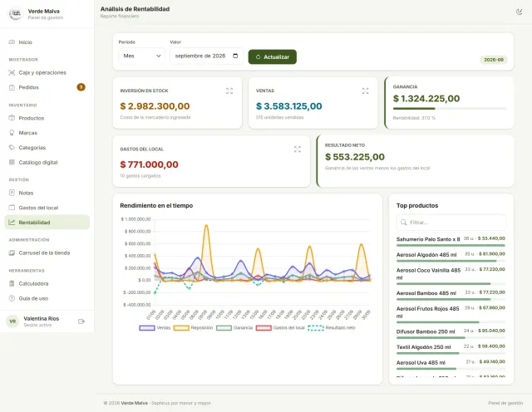532x412 pixels.
Task: Click the Difusor Bamboo green progress bar
Action: point(431,338)
